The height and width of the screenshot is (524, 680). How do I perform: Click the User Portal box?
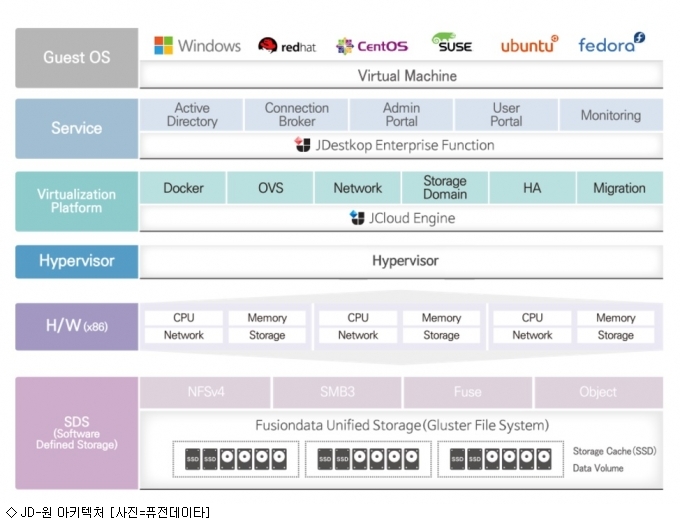(x=506, y=115)
